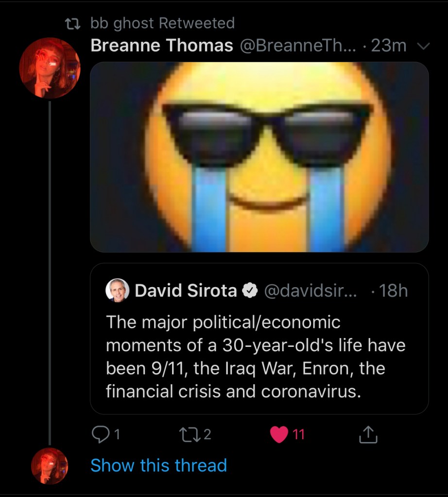This screenshot has height=497, width=448.
Task: Retweet Breanne Thomas's tweet
Action: click(x=189, y=434)
